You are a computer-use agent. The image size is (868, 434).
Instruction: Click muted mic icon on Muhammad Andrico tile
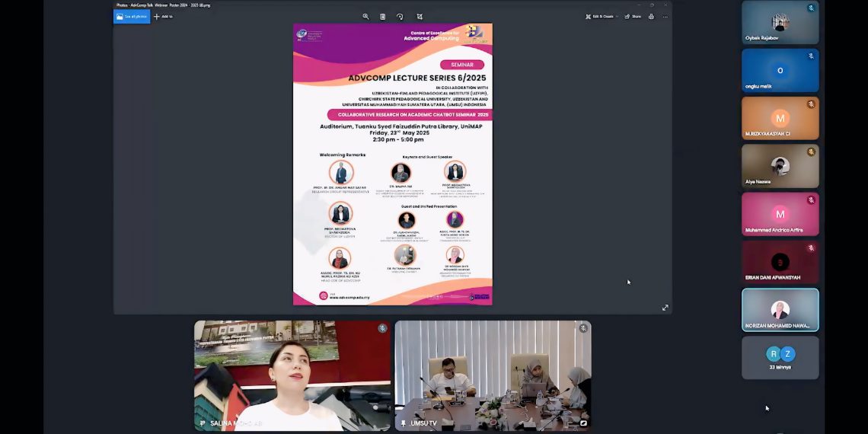coord(811,199)
